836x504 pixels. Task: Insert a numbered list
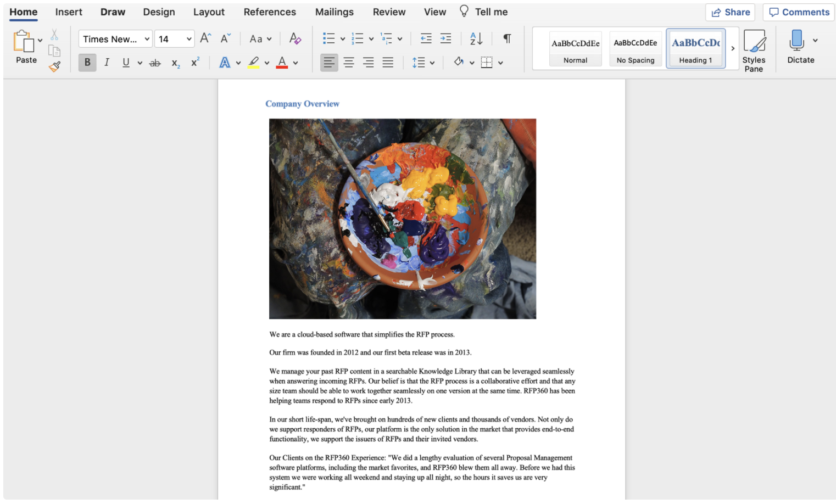pos(358,38)
